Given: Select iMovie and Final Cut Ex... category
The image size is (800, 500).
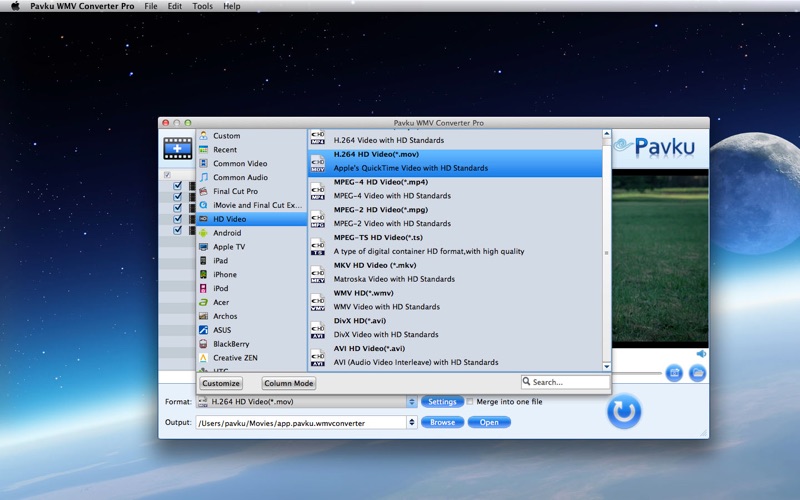Looking at the screenshot, I should 252,205.
